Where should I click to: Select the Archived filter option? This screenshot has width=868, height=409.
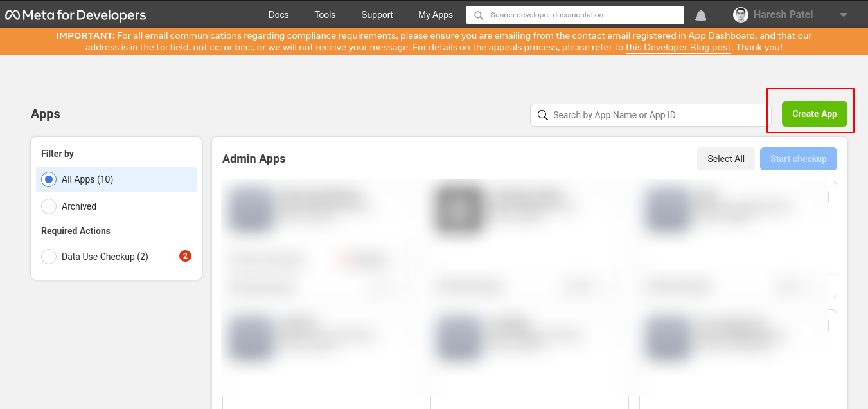click(x=49, y=206)
